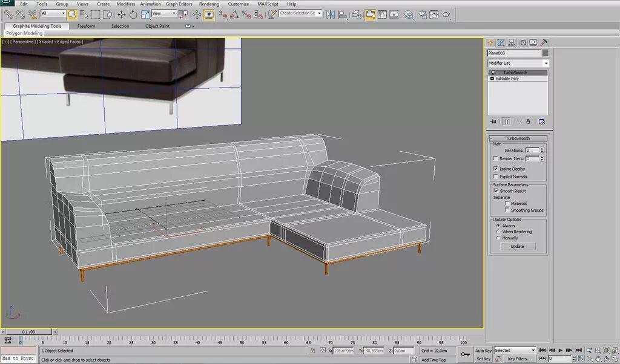Open the Rendering menu
This screenshot has height=364, width=620.
209,4
